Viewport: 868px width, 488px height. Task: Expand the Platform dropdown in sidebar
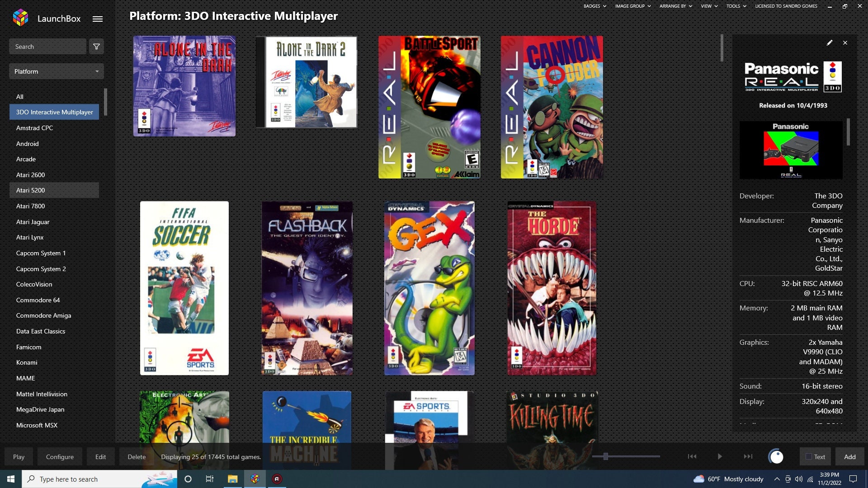pyautogui.click(x=57, y=71)
